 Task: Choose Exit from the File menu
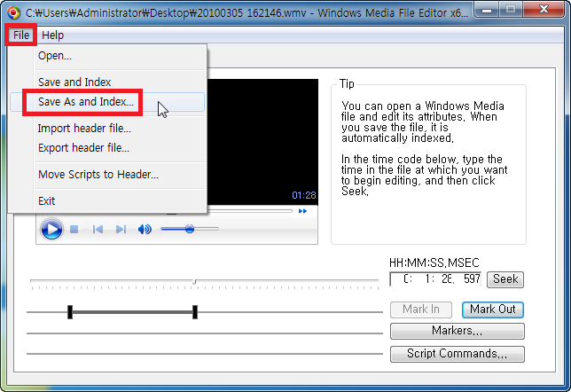pyautogui.click(x=107, y=200)
